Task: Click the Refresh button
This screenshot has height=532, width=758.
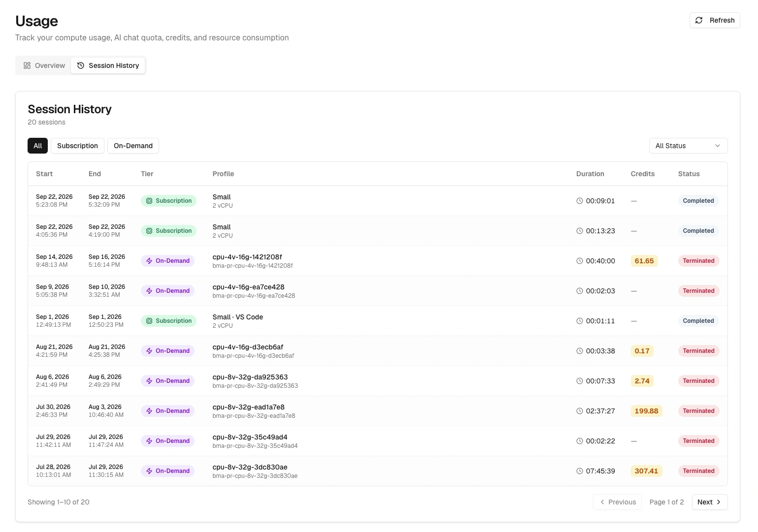Action: pos(715,20)
